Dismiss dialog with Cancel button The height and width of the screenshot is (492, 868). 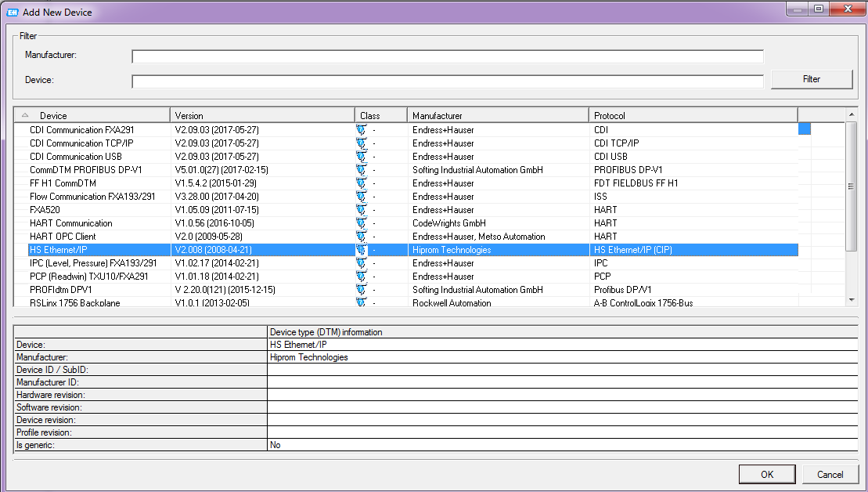pyautogui.click(x=830, y=474)
